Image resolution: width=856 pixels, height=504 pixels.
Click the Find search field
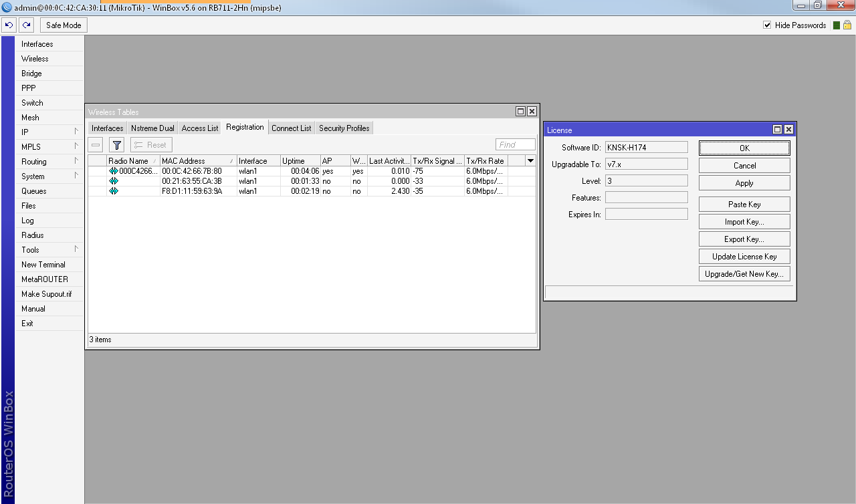coord(515,145)
